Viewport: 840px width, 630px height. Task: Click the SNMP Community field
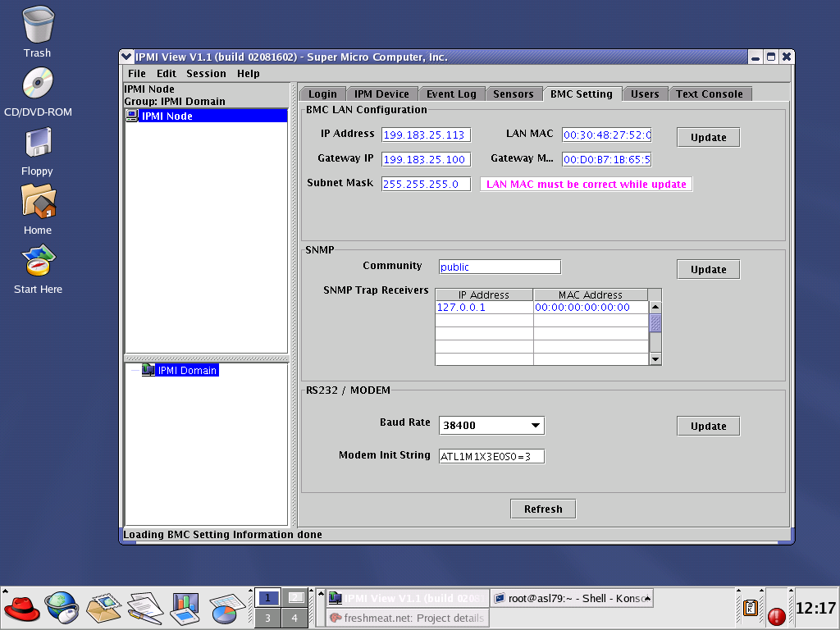coord(500,267)
